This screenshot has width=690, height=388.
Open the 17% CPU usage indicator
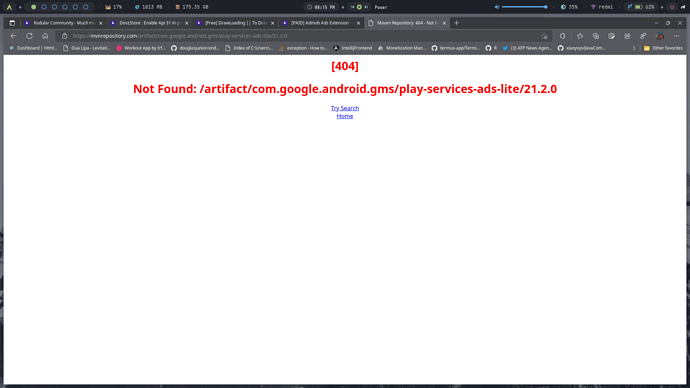[x=114, y=7]
